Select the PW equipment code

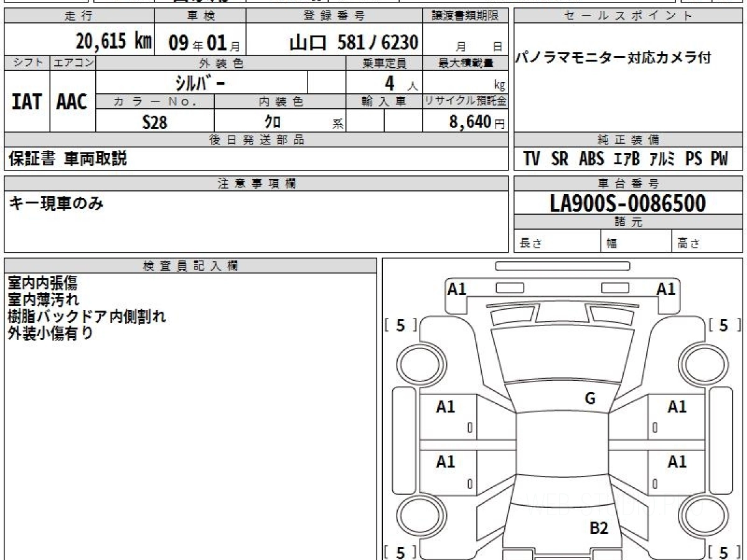[x=720, y=159]
